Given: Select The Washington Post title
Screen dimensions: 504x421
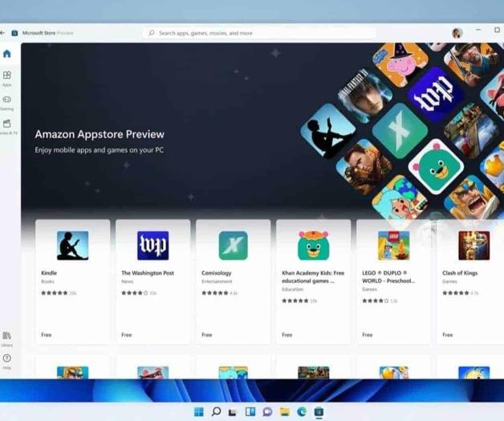Looking at the screenshot, I should [x=148, y=273].
